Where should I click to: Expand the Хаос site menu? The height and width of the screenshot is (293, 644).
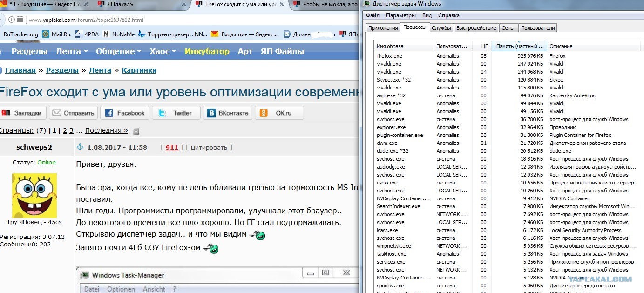(163, 51)
